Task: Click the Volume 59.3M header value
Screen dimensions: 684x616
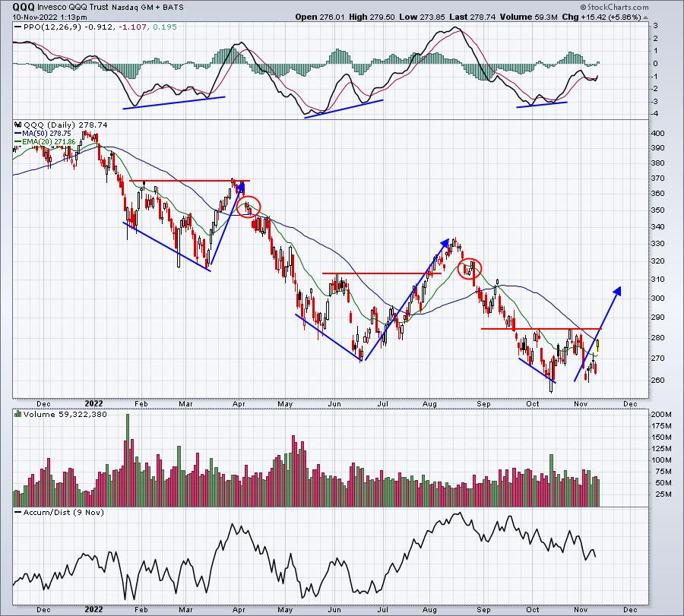Action: tap(529, 17)
